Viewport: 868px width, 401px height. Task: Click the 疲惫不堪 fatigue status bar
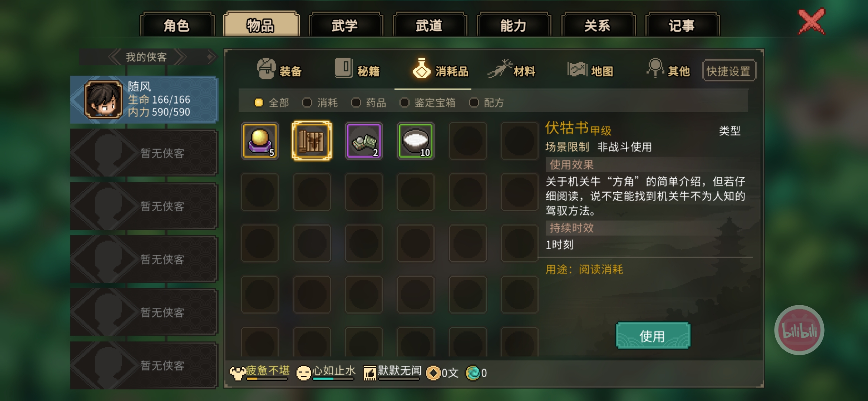[x=259, y=372]
